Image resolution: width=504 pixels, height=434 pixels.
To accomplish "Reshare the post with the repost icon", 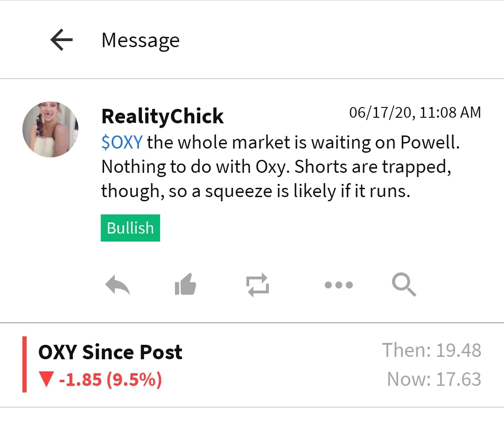I will [258, 285].
